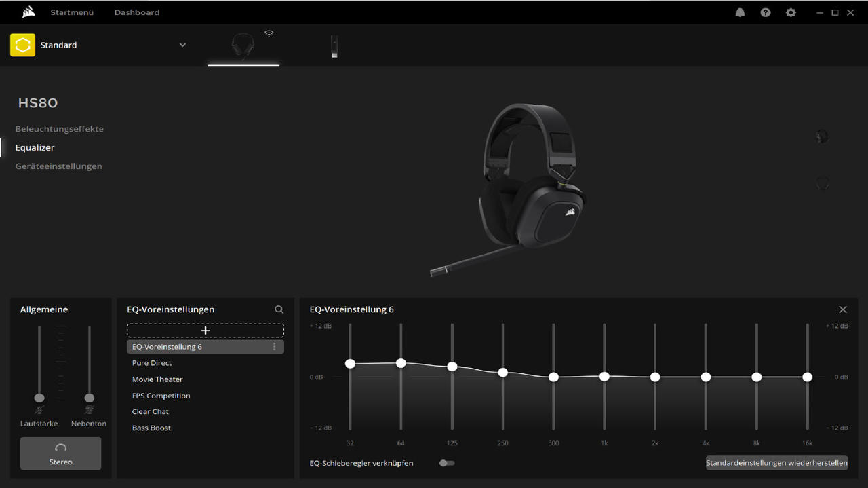868x488 pixels.
Task: Click the Lautstärke volume slider handle
Action: [x=39, y=398]
